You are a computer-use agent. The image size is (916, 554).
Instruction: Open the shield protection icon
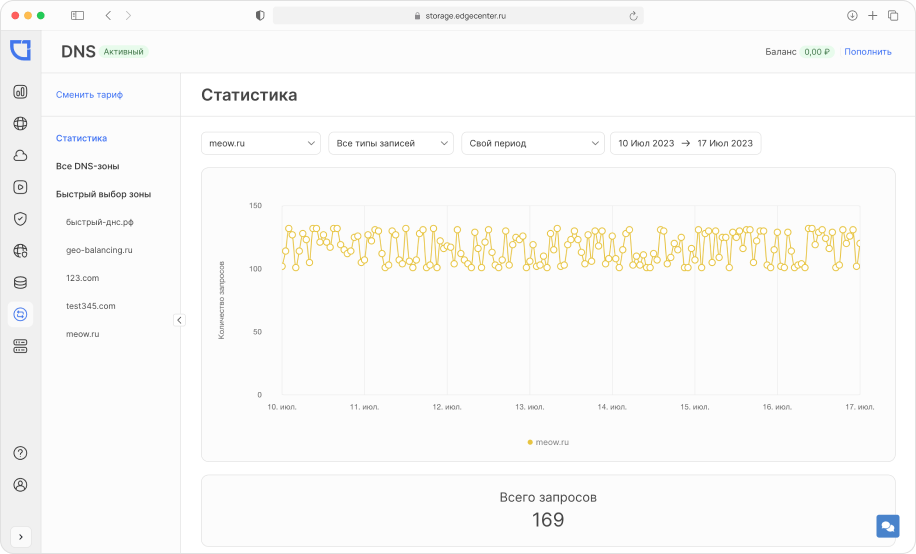20,219
